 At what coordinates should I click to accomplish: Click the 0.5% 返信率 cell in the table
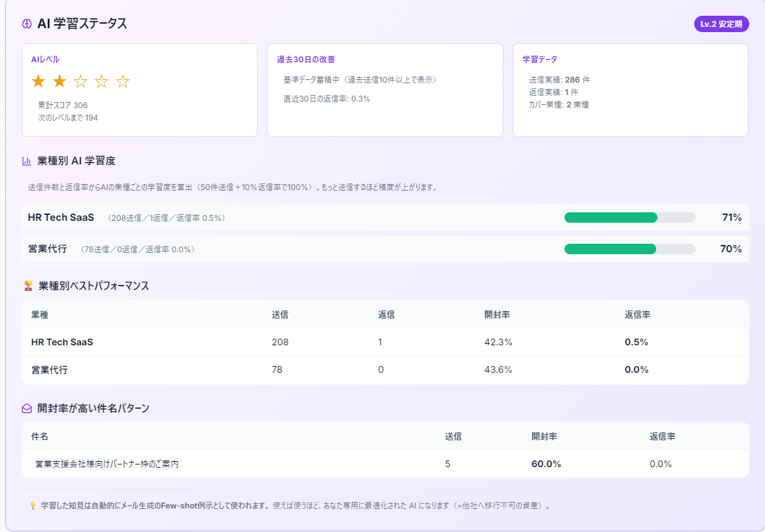(x=637, y=342)
